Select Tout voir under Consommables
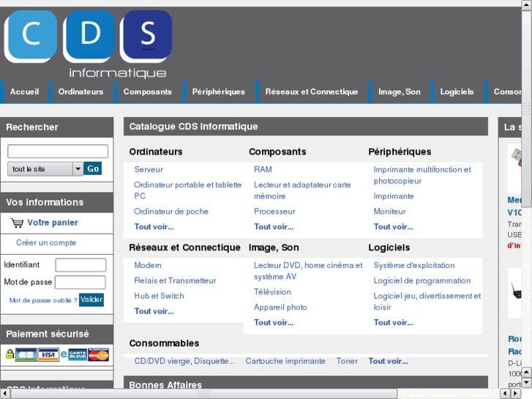This screenshot has width=532, height=399. 388,361
